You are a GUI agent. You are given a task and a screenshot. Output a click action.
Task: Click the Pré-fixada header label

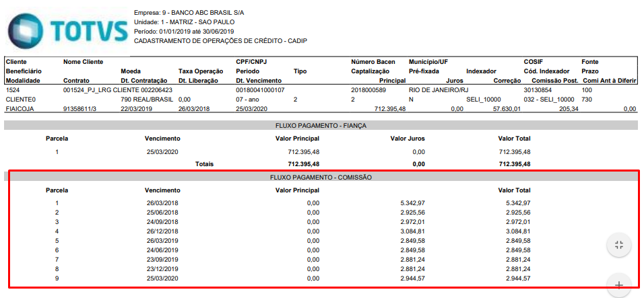pos(424,71)
